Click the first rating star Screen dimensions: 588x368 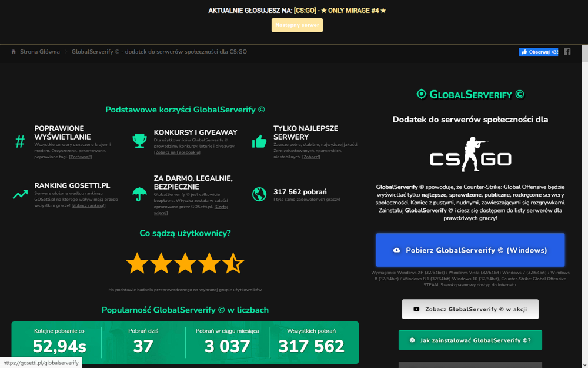click(137, 263)
